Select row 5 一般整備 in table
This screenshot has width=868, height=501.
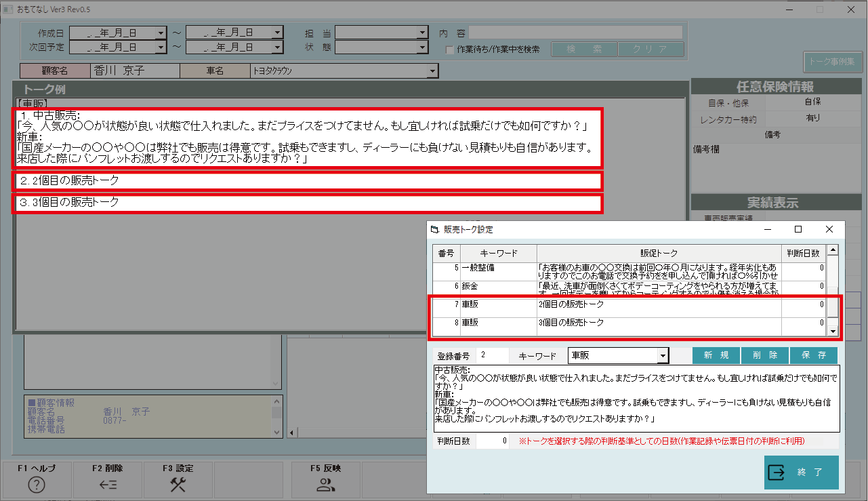click(630, 272)
